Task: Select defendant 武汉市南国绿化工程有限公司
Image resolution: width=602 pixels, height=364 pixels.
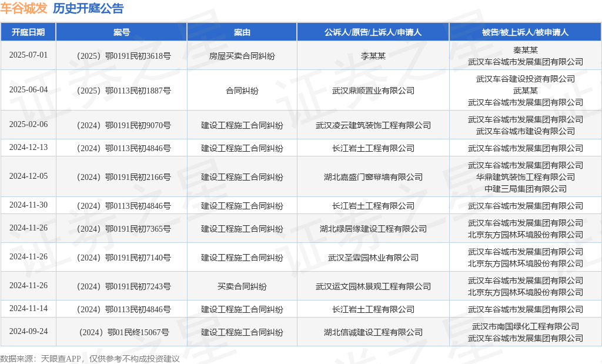Action: [x=525, y=326]
